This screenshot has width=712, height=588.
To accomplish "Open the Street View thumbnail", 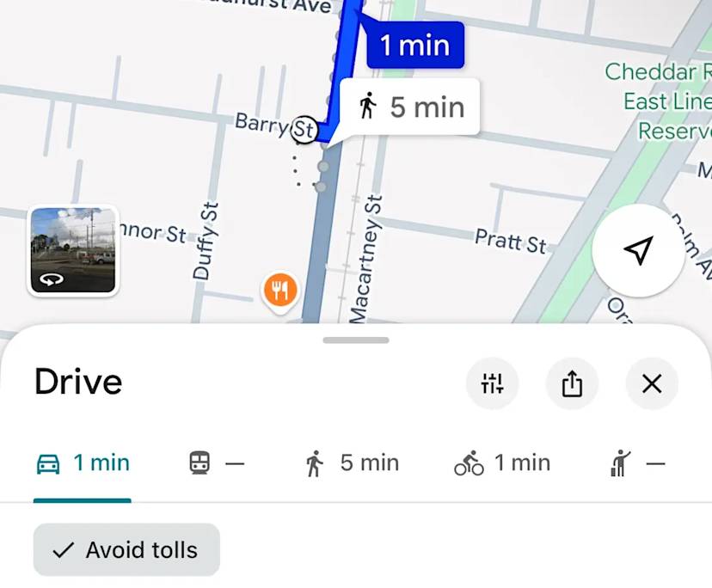I will 73,251.
